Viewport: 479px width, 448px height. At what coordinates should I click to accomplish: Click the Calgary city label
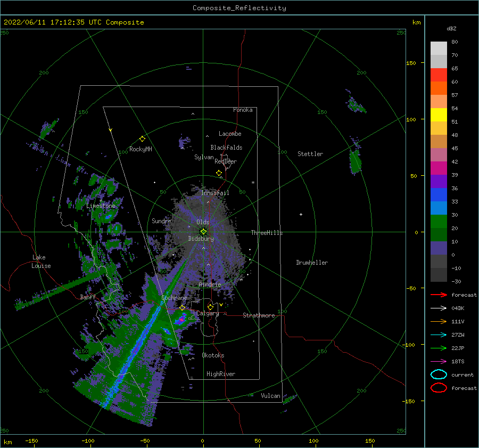(x=208, y=313)
